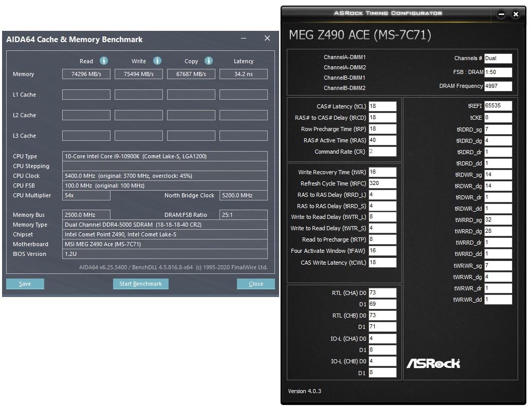Click the tRDRD_sg field
This screenshot has height=407, width=532.
(498, 129)
